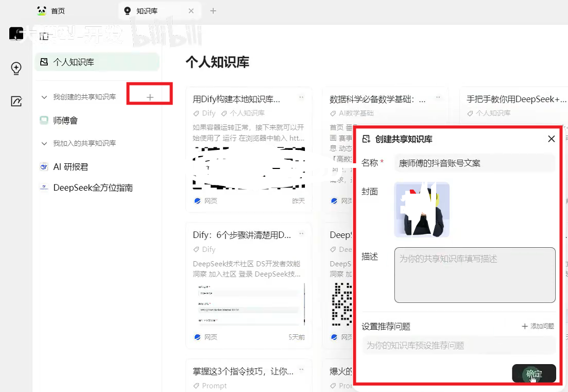Open card 掌握这3个指令技巧
The image size is (568, 392).
(243, 371)
